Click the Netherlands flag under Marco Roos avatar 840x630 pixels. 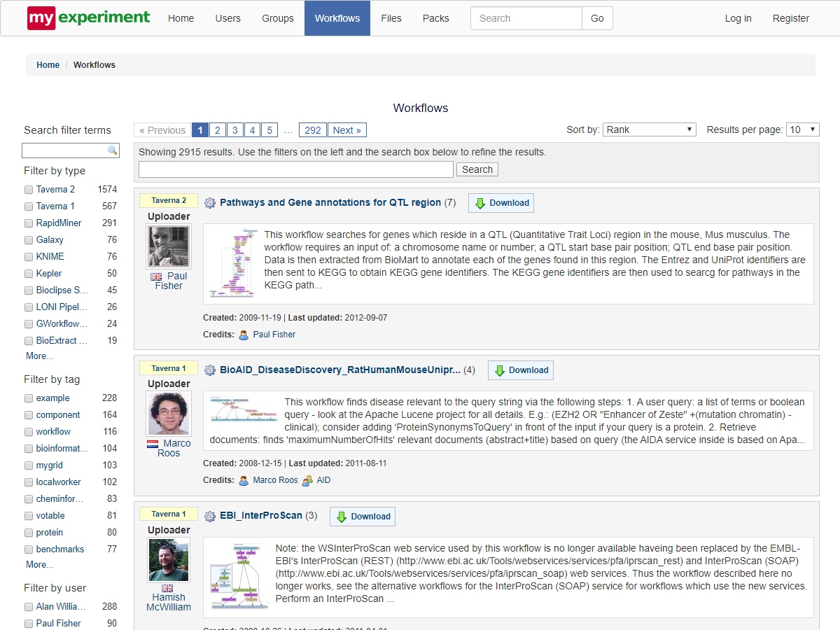click(153, 444)
